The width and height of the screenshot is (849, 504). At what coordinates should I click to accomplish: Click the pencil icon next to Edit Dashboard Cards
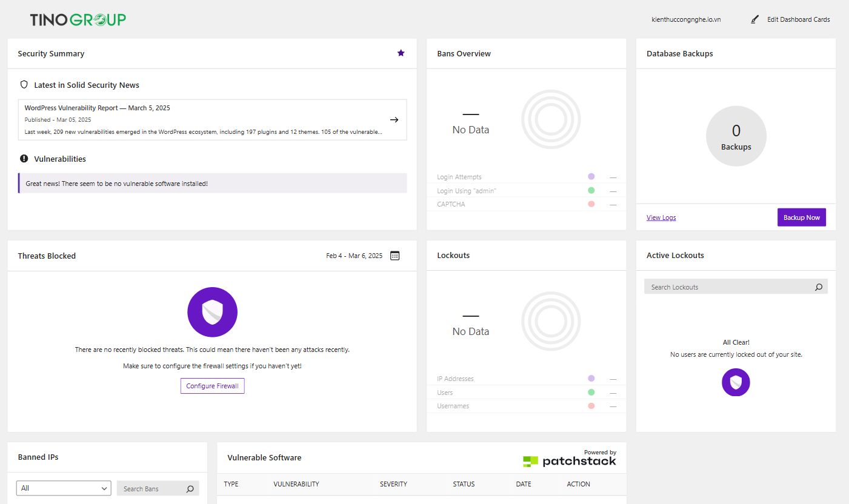tap(754, 19)
